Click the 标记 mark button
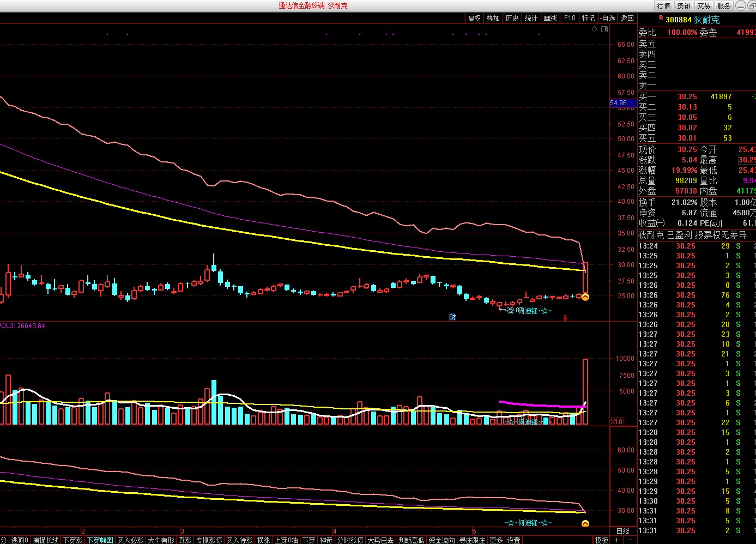 589,18
